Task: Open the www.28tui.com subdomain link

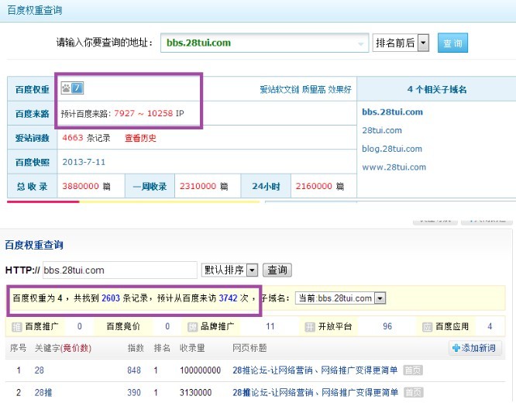Action: tap(394, 167)
